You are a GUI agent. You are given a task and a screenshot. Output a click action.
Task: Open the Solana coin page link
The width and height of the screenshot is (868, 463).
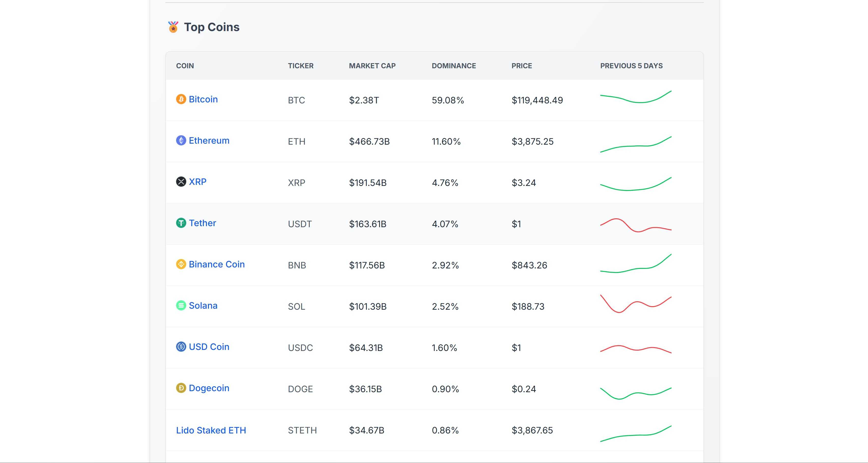tap(203, 306)
